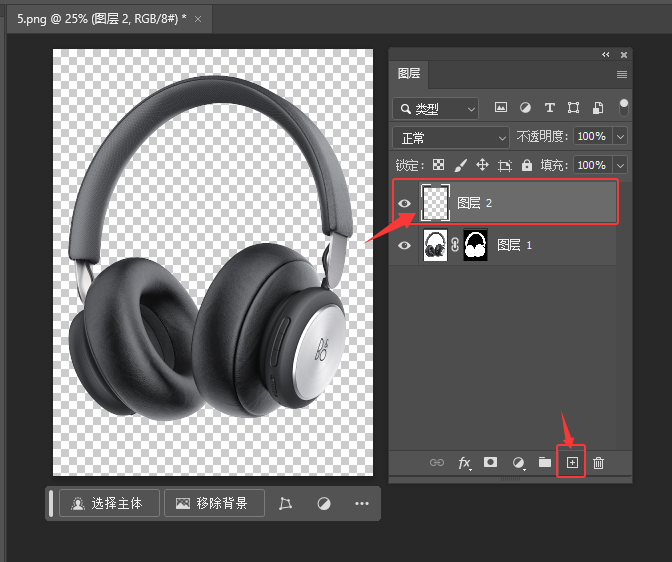
Task: Toggle mask link on 图层 1
Action: (455, 245)
